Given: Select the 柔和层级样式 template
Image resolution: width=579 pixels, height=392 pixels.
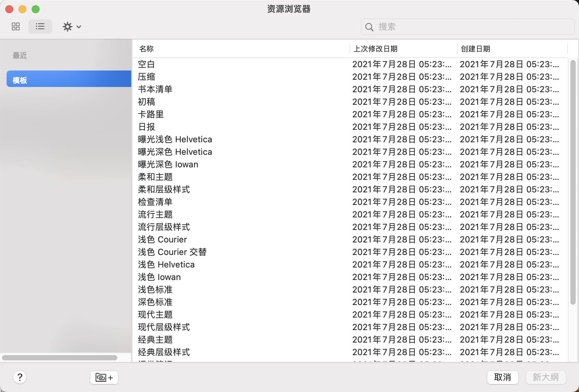Looking at the screenshot, I should tap(350, 189).
